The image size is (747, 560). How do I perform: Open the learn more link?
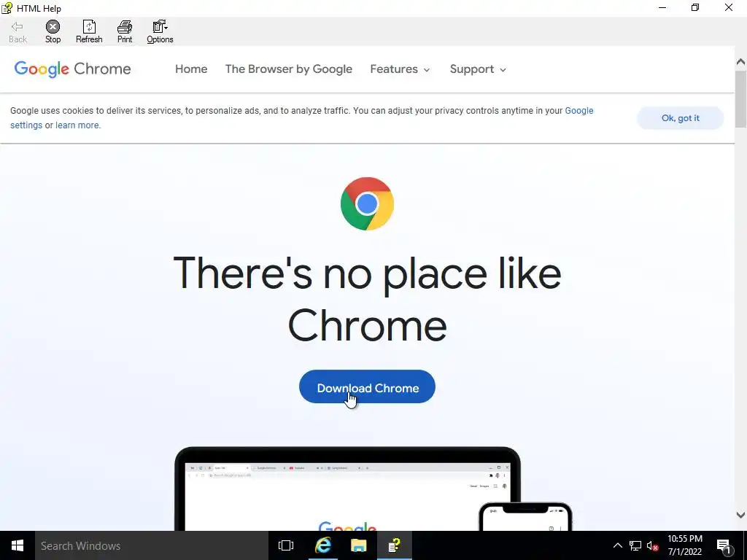point(77,125)
